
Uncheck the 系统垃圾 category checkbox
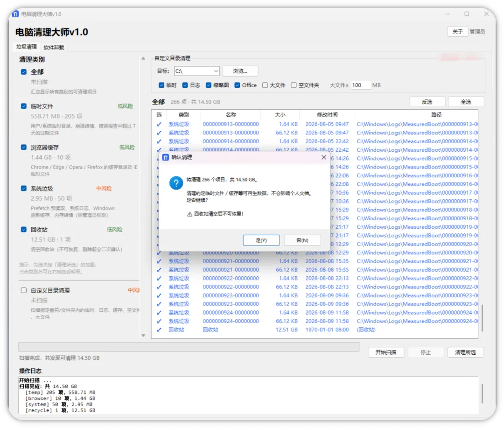(23, 189)
